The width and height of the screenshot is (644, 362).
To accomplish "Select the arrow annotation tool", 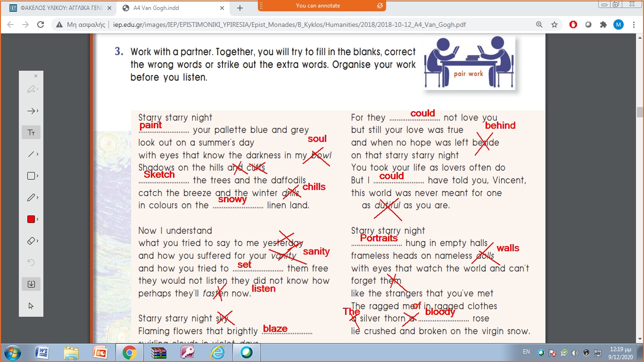I will (x=31, y=111).
